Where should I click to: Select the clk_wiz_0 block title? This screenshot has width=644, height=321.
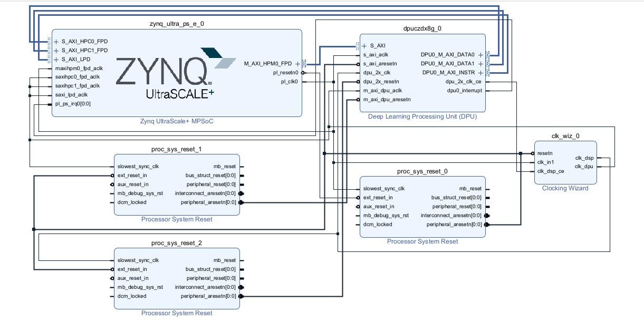[565, 135]
